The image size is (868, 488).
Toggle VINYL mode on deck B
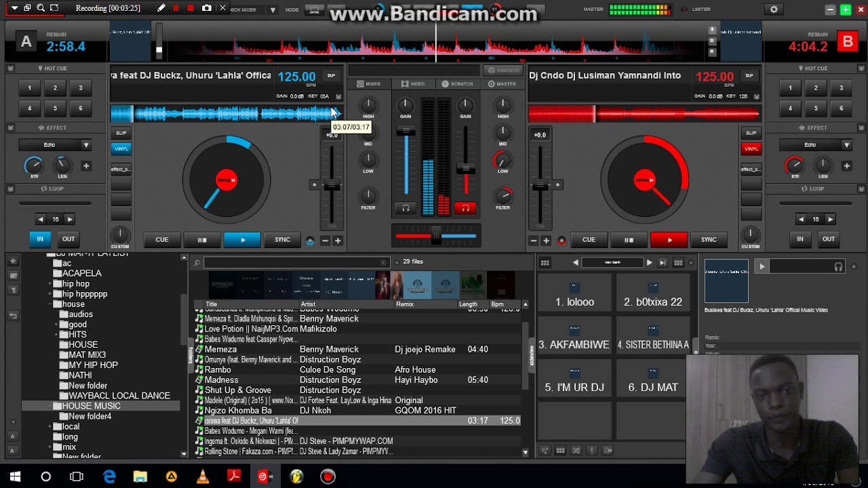click(751, 148)
